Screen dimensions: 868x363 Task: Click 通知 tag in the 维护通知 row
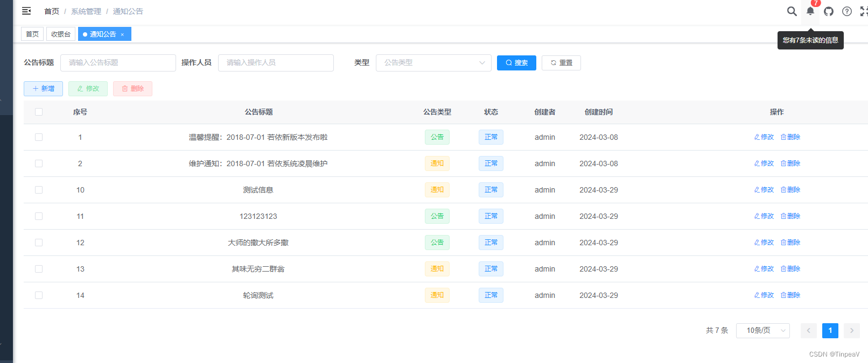[437, 163]
